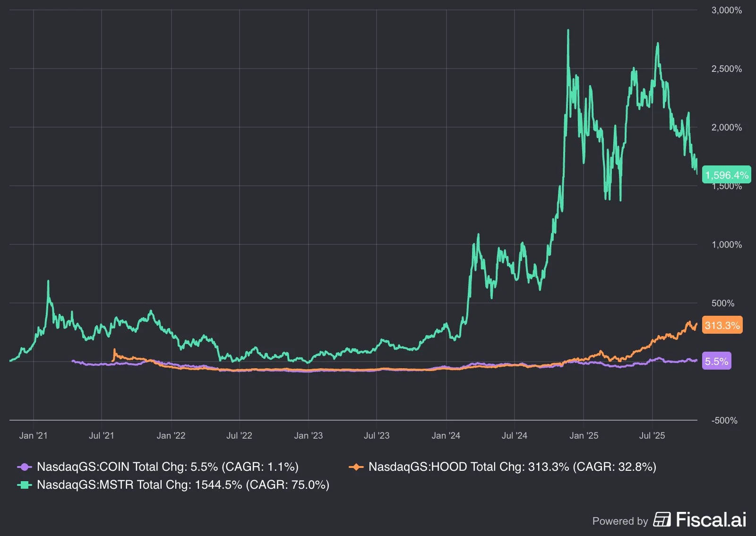Click the HOOD line's spike at its mid-2021 start

(114, 351)
